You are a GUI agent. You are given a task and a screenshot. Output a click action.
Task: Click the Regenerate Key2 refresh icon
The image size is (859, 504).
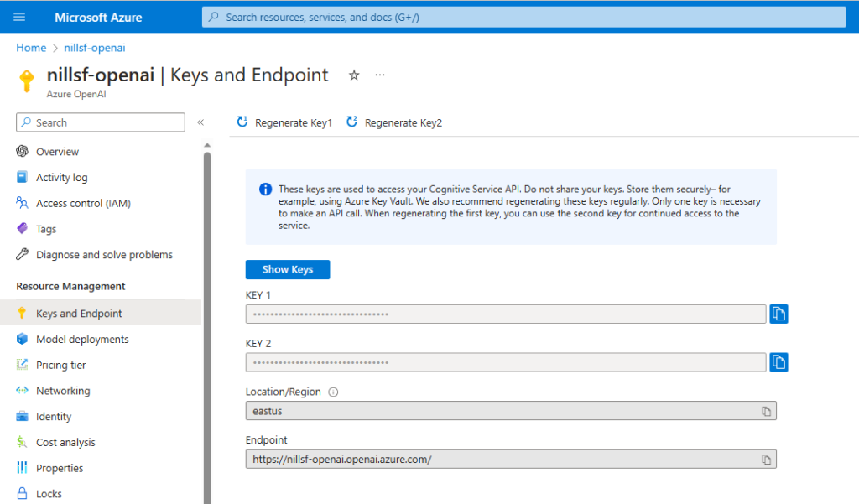(x=351, y=122)
